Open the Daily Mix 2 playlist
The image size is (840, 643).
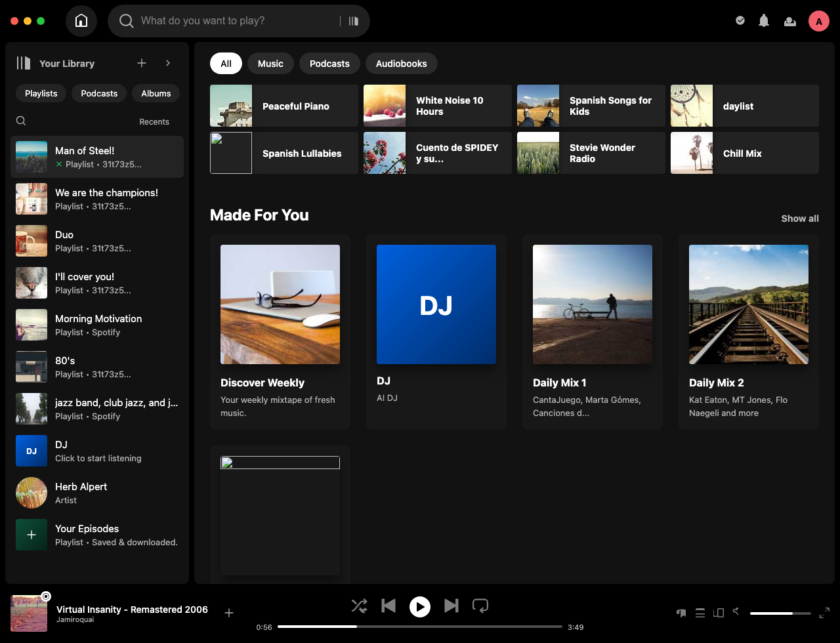click(748, 304)
